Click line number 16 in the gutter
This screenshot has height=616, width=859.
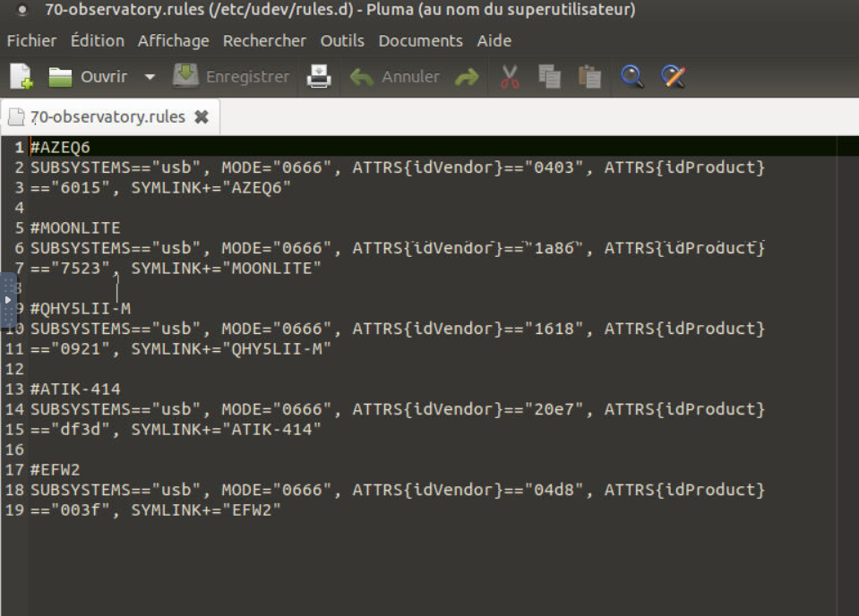click(15, 449)
